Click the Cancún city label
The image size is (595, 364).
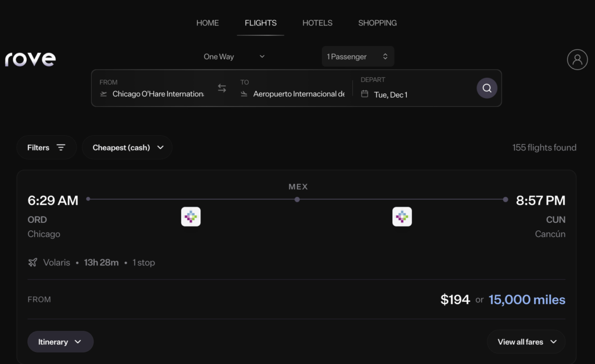coord(550,234)
